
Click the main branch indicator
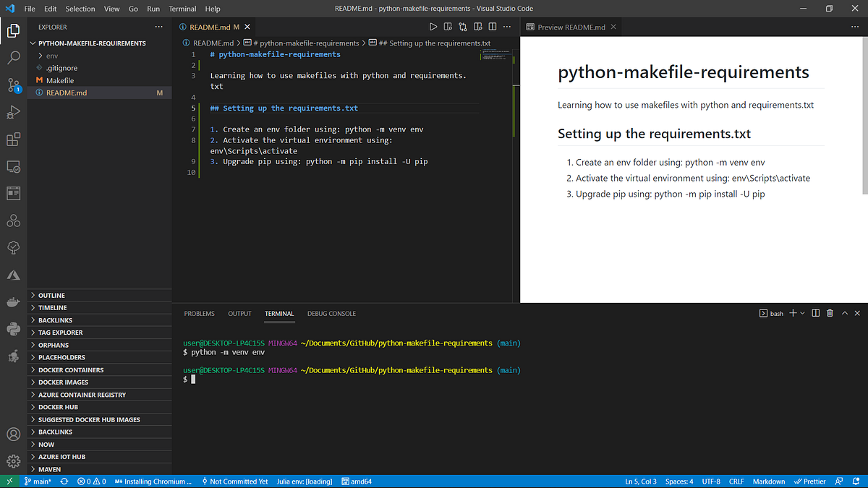click(35, 481)
